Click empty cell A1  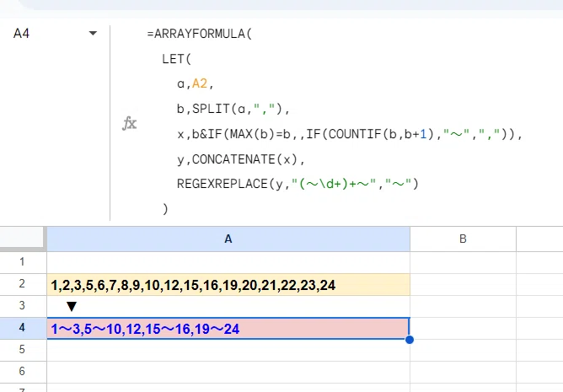coord(228,262)
